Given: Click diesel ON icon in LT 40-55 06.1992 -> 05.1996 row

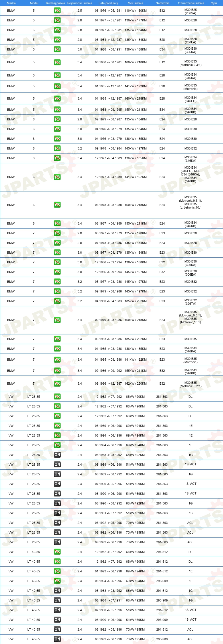Looking at the screenshot, I should 57,629.
